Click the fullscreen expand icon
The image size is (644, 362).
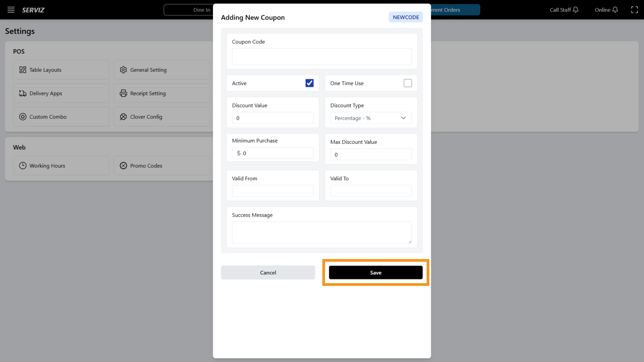(634, 10)
